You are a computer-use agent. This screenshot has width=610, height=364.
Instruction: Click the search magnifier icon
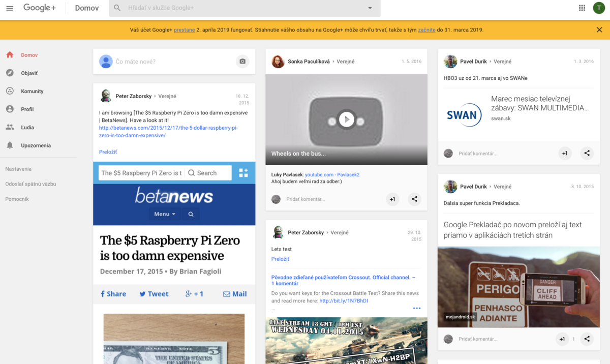tap(117, 8)
